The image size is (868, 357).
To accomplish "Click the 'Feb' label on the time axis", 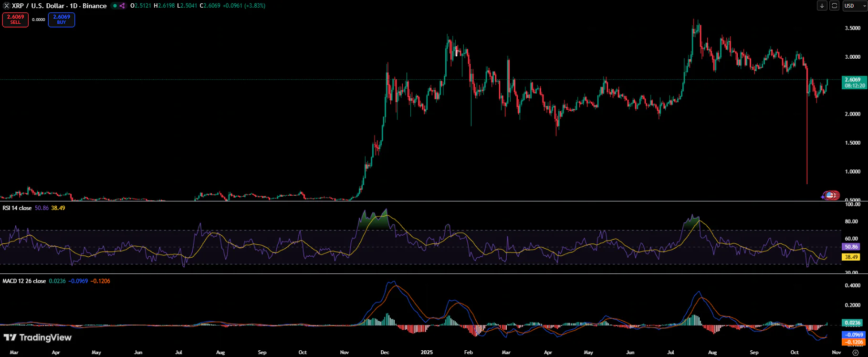I will click(x=469, y=352).
